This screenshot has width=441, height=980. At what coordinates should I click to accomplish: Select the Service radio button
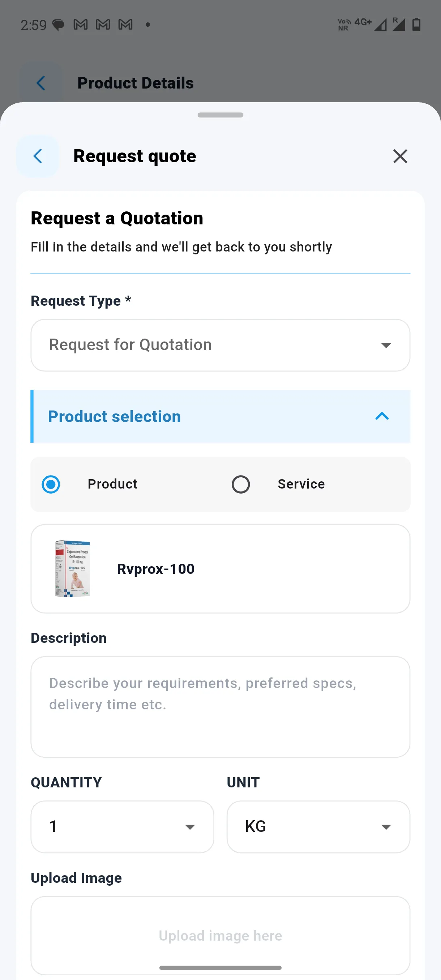[241, 484]
